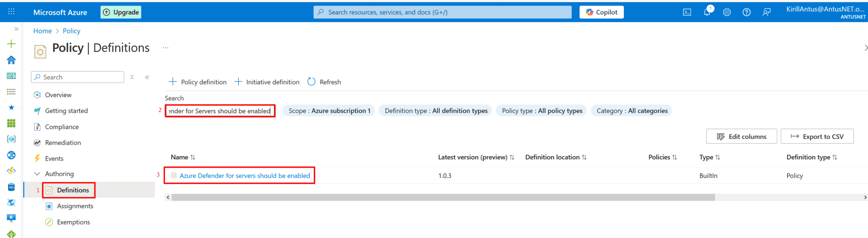Image resolution: width=868 pixels, height=238 pixels.
Task: Open the Category filter
Action: [x=631, y=111]
